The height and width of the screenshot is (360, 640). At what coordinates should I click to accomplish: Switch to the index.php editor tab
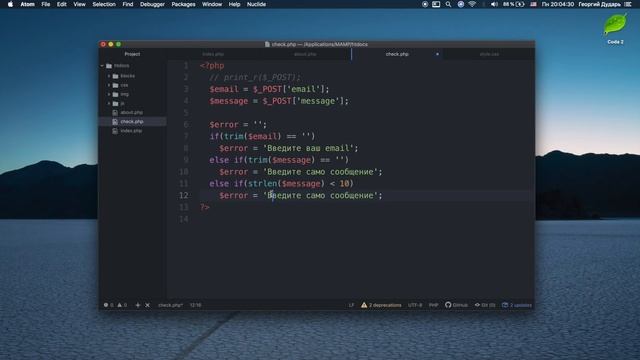213,54
